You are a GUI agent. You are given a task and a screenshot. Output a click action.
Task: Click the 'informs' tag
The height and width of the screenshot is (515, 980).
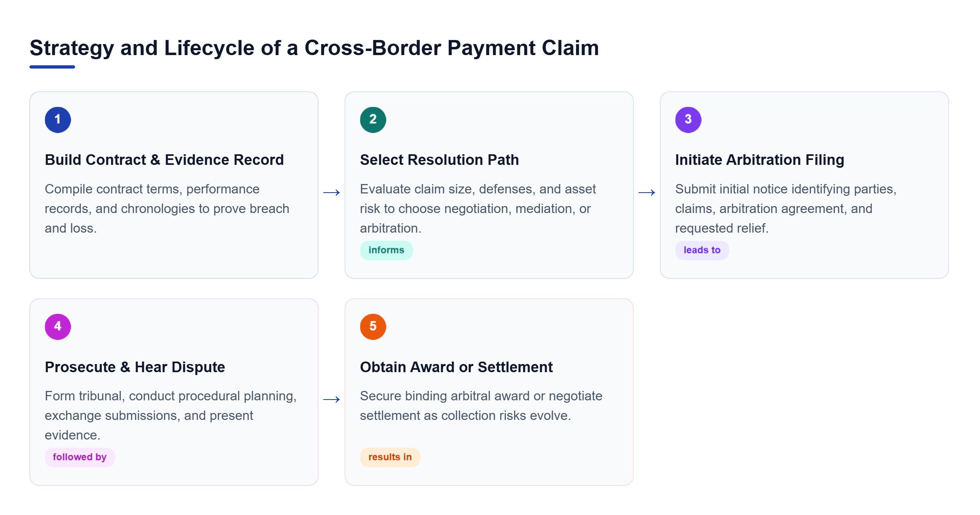386,250
